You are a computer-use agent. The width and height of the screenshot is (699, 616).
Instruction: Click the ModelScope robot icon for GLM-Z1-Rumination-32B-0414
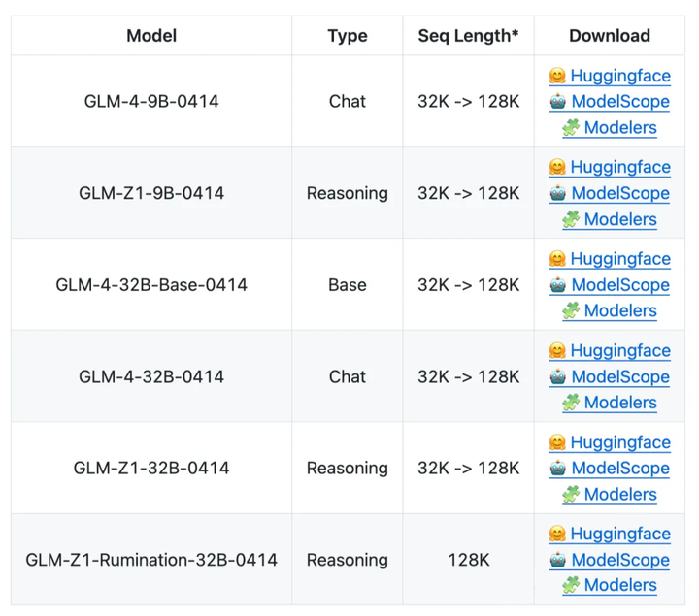coord(558,560)
